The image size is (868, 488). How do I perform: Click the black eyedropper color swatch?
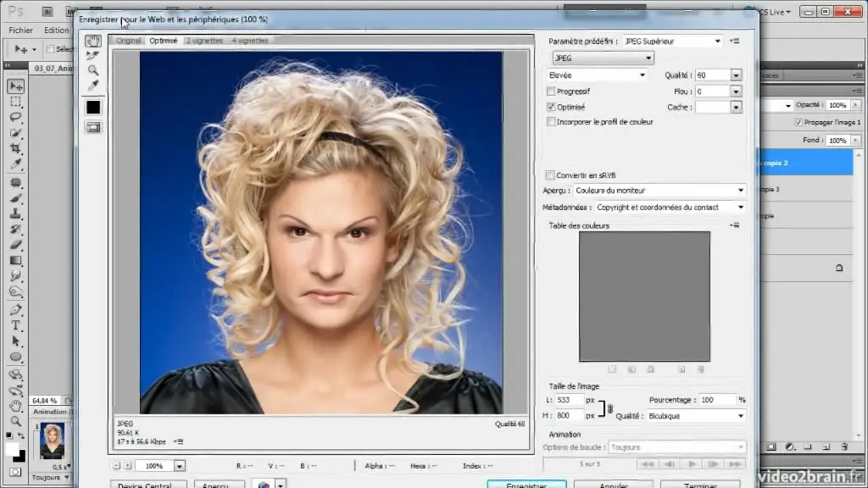(93, 108)
